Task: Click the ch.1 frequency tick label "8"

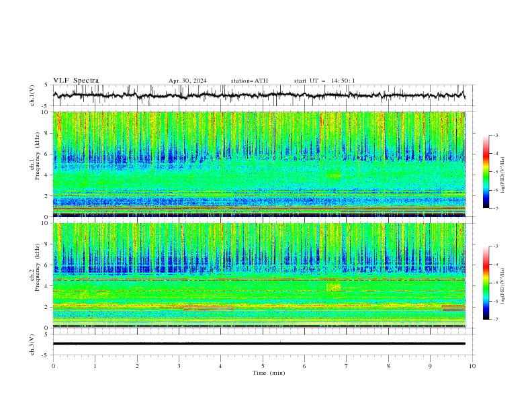Action: (x=48, y=133)
